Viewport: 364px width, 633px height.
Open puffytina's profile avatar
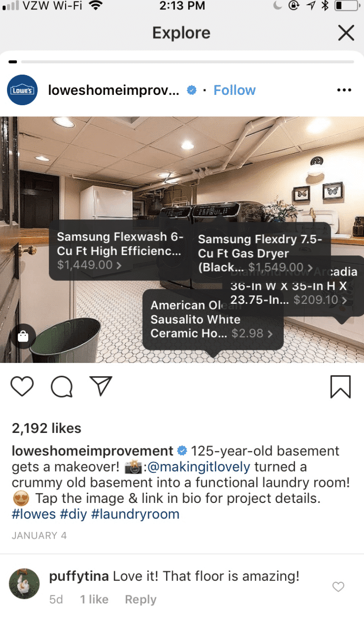[24, 584]
